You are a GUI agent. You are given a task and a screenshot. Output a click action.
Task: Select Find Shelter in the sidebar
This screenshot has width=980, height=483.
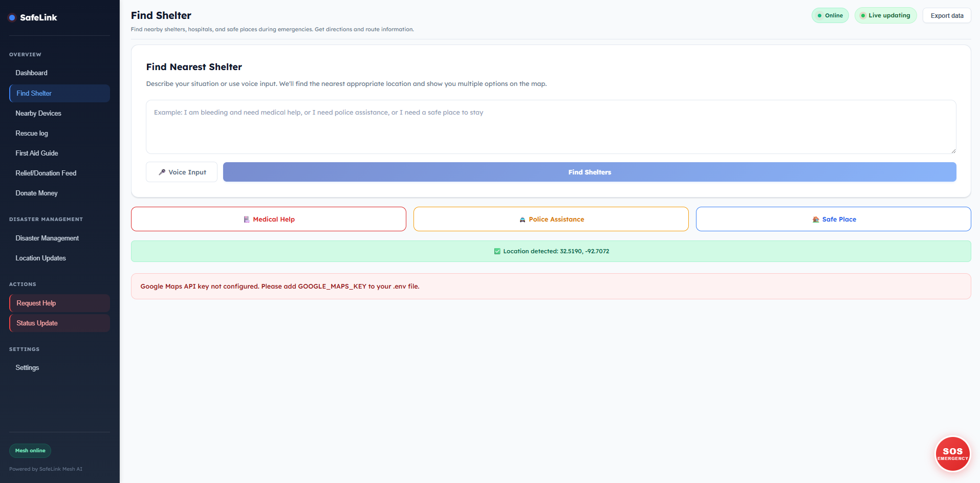pos(59,93)
